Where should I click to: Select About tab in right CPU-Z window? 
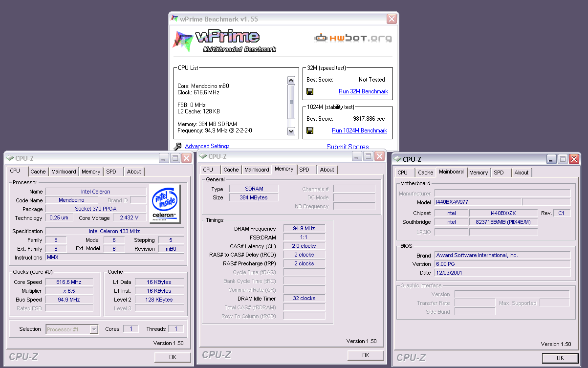(x=522, y=173)
